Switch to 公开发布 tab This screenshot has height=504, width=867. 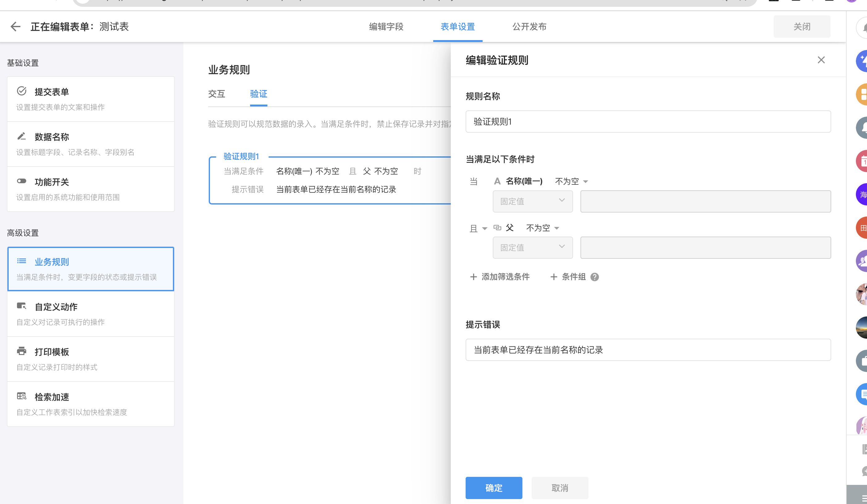(x=529, y=27)
